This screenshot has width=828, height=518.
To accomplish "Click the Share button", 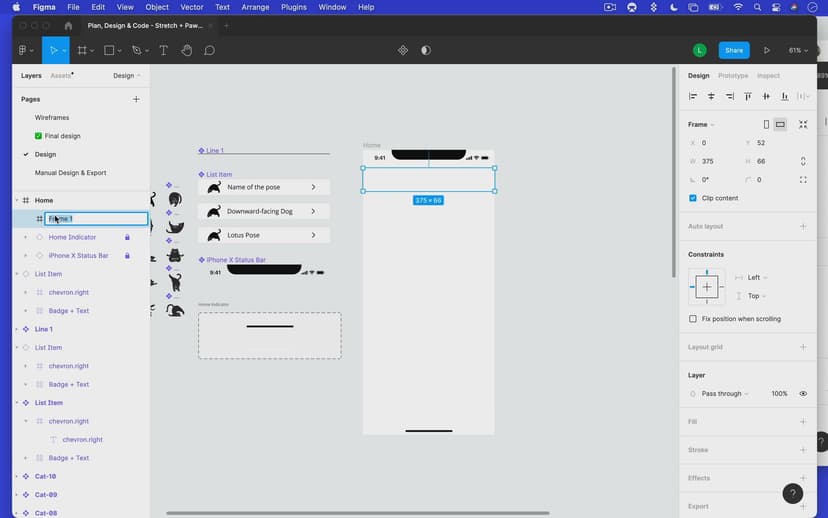I will click(x=734, y=50).
